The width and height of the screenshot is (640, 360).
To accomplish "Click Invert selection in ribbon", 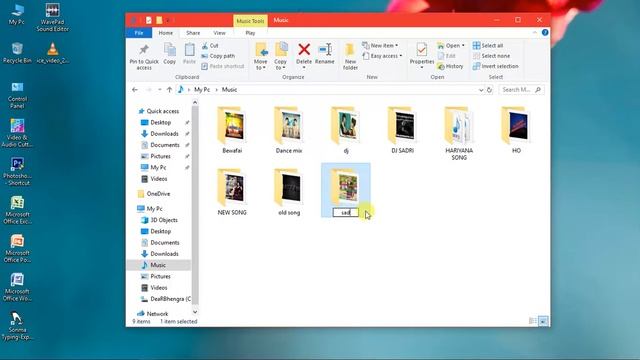I will tap(496, 66).
